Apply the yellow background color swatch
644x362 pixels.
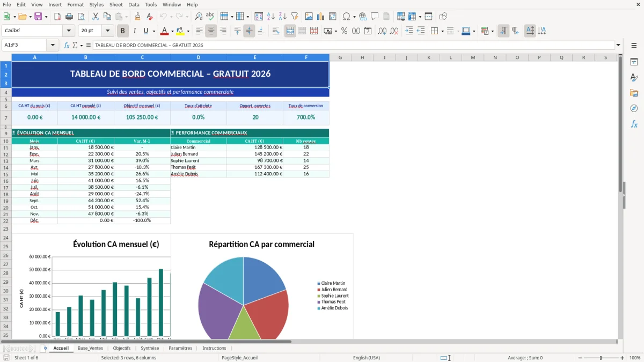180,31
